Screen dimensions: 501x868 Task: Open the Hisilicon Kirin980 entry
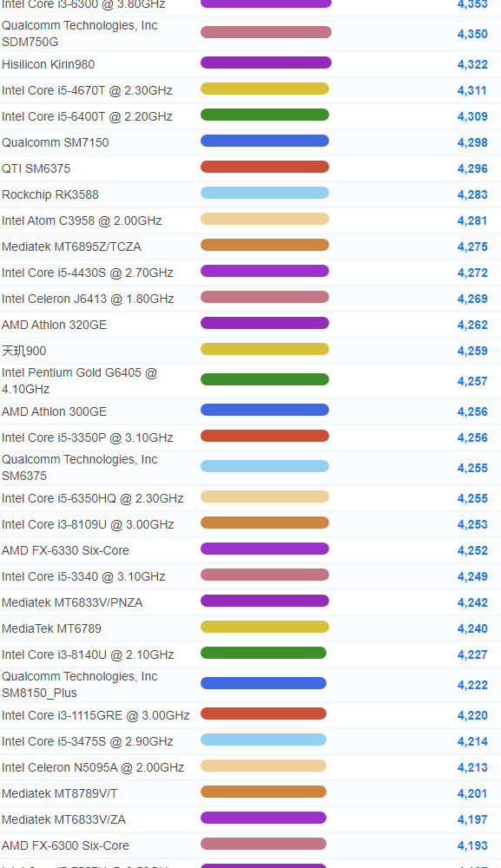48,64
